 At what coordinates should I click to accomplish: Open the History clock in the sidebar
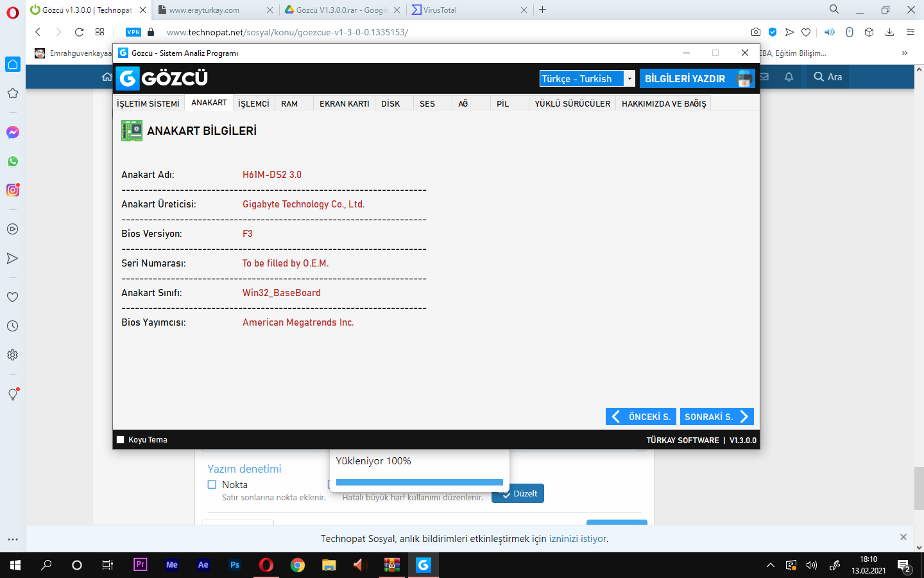click(13, 326)
